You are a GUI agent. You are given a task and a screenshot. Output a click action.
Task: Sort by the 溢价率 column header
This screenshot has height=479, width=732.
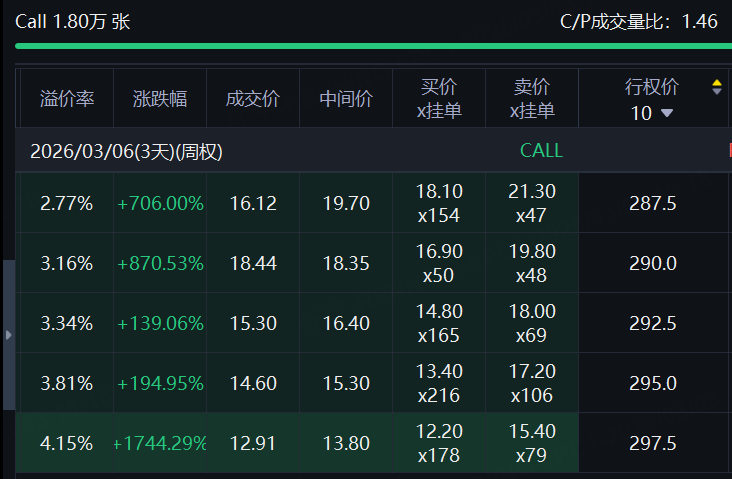point(67,99)
